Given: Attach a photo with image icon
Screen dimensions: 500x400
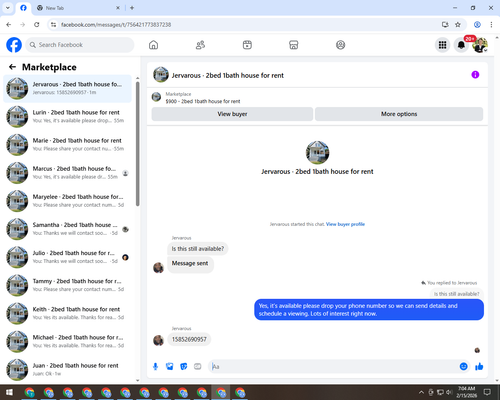Looking at the screenshot, I should [170, 367].
